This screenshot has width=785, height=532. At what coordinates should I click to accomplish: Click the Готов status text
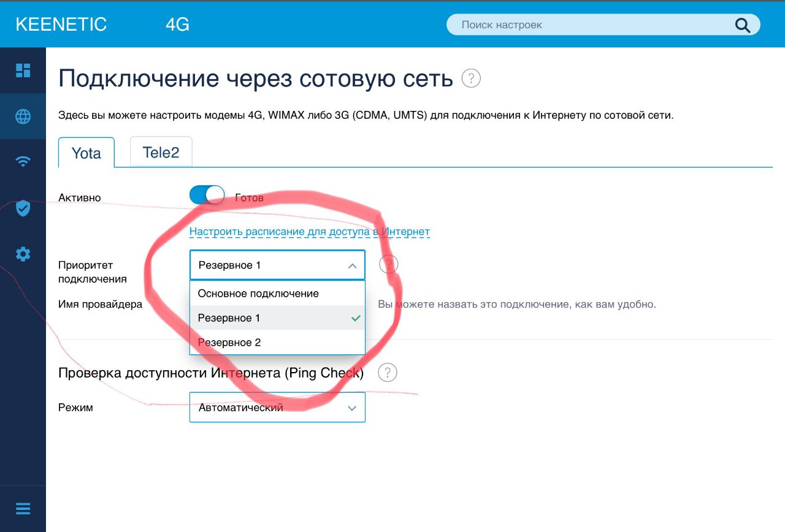250,198
